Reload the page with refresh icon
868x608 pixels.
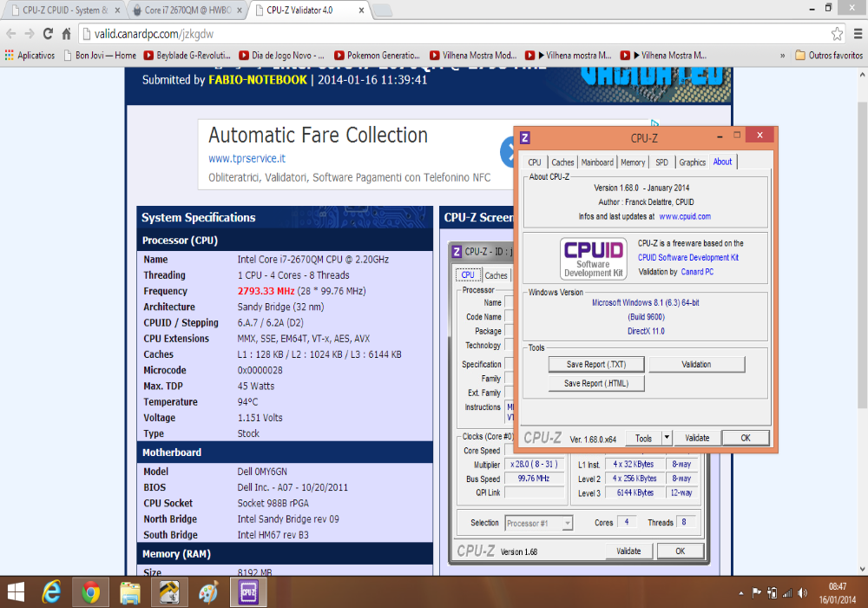(x=48, y=34)
